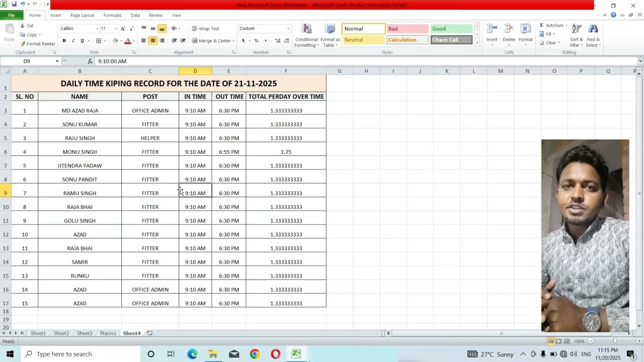Apply Percent Style format

coord(256,41)
